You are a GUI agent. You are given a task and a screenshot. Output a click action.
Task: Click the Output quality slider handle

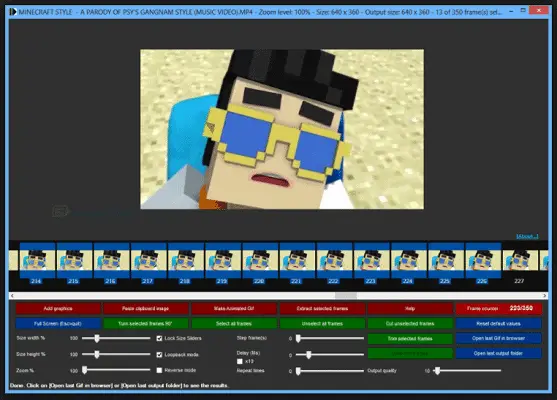click(438, 371)
